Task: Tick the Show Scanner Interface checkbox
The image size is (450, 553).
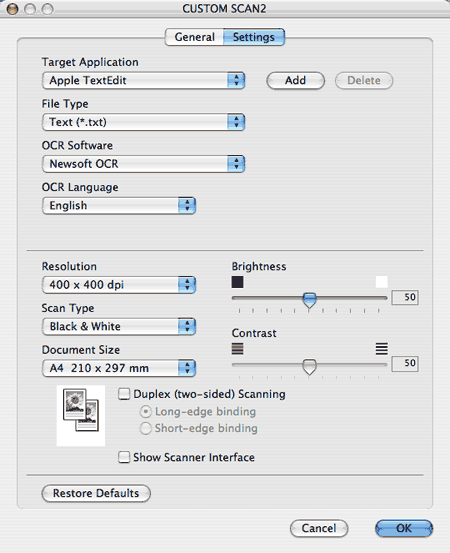Action: 124,457
